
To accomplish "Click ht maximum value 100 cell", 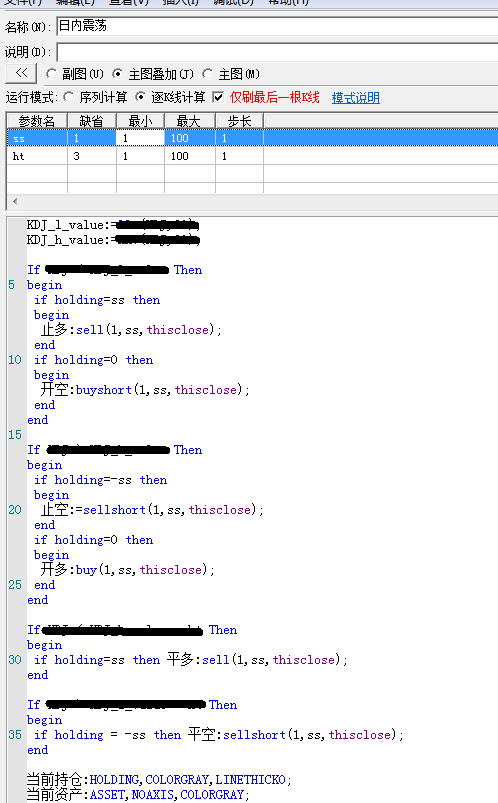I will (x=190, y=156).
